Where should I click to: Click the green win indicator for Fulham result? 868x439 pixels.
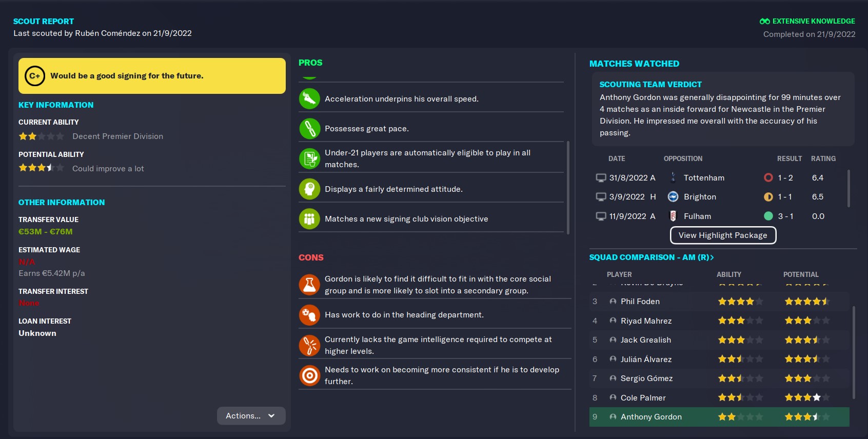coord(768,216)
